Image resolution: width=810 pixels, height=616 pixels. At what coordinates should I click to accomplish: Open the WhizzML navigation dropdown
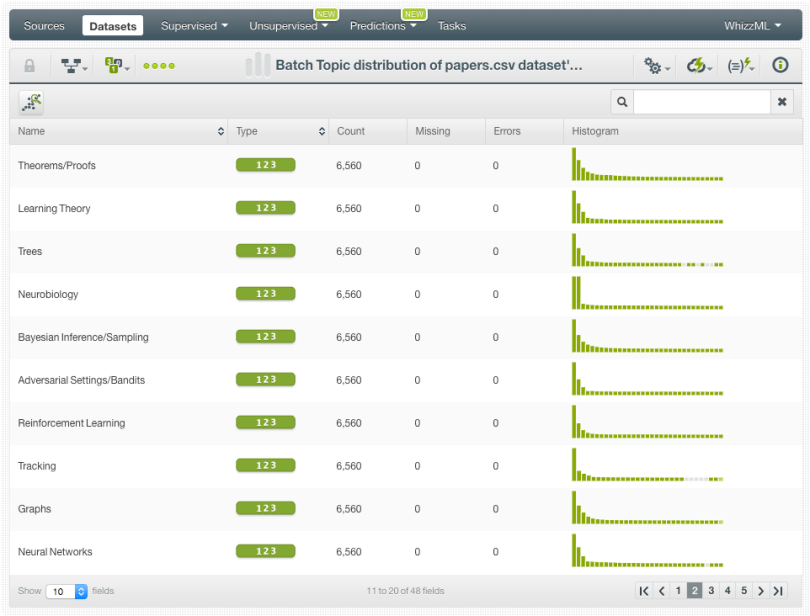[x=752, y=26]
